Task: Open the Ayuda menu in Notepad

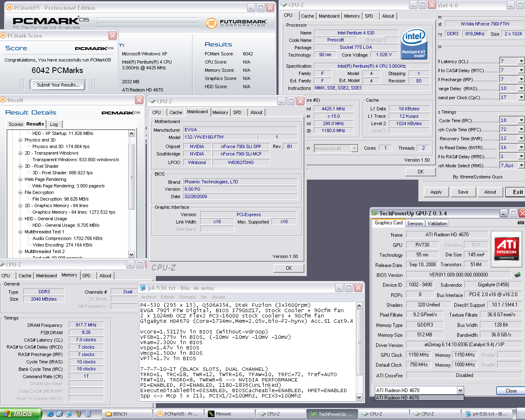Action: (x=219, y=297)
